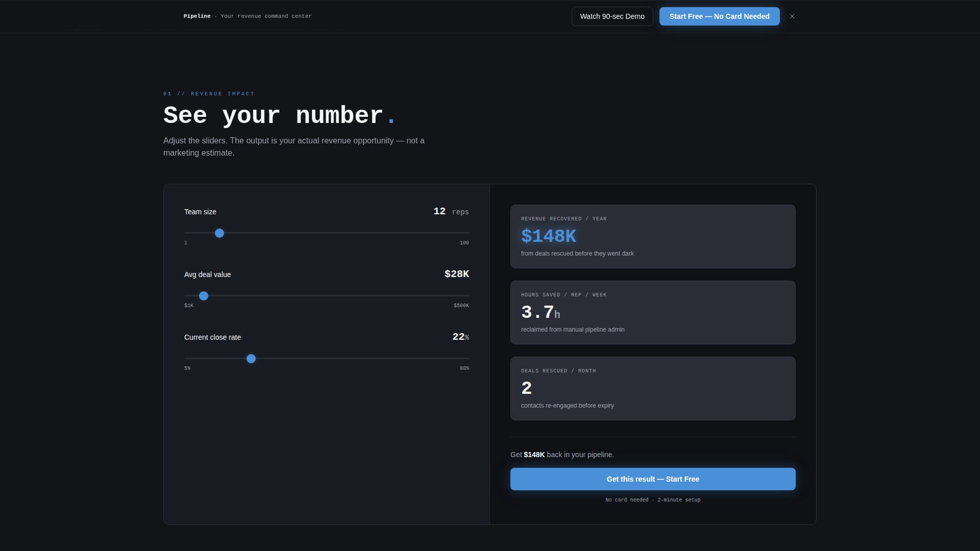Click the 12 reps team size value
Screen dimensions: 980x551
[451, 211]
